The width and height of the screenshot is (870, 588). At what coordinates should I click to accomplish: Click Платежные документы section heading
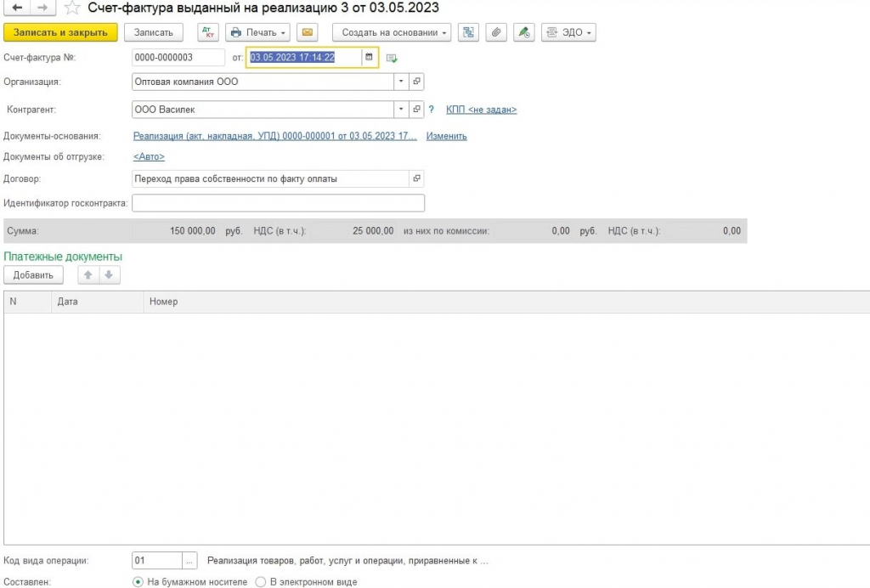pos(63,257)
